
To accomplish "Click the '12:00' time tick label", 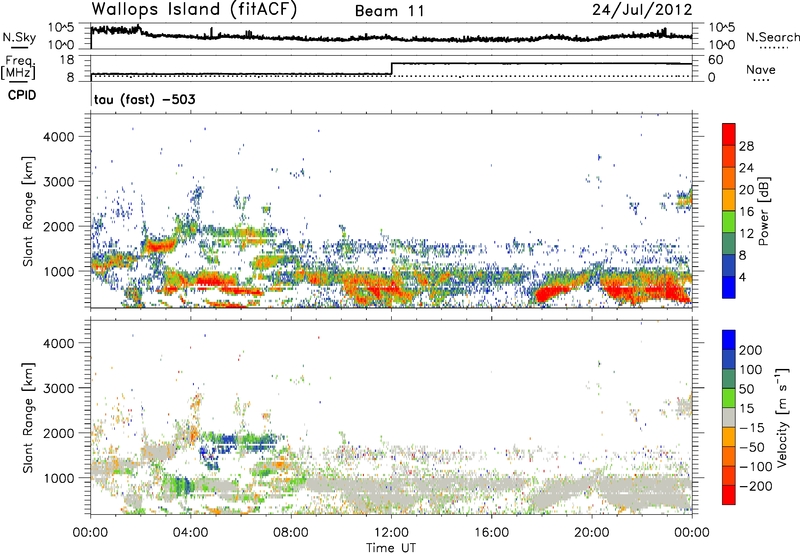I will [391, 533].
